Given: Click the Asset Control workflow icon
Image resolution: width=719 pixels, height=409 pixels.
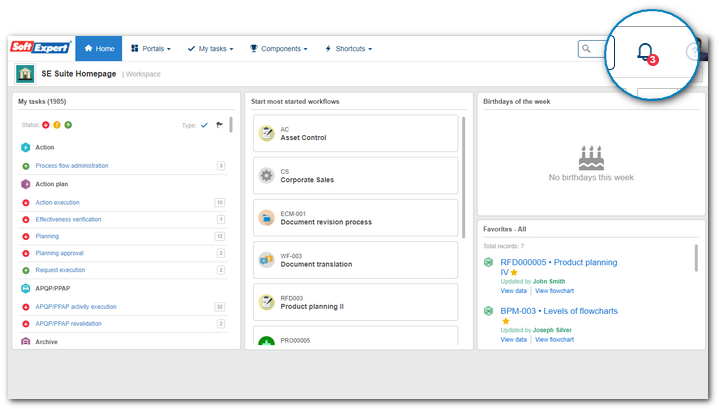Looking at the screenshot, I should point(266,133).
